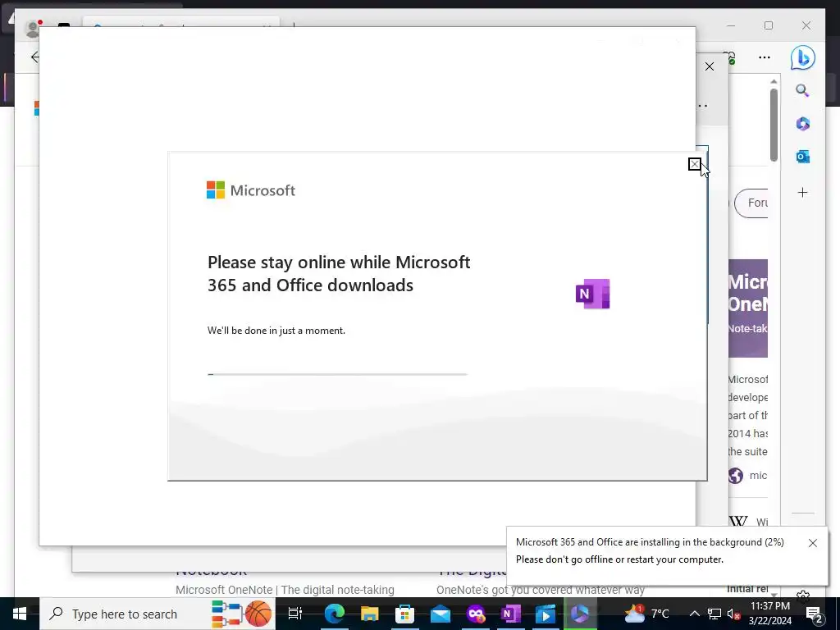Open Movies & TV from the taskbar
The height and width of the screenshot is (630, 840).
pos(546,614)
